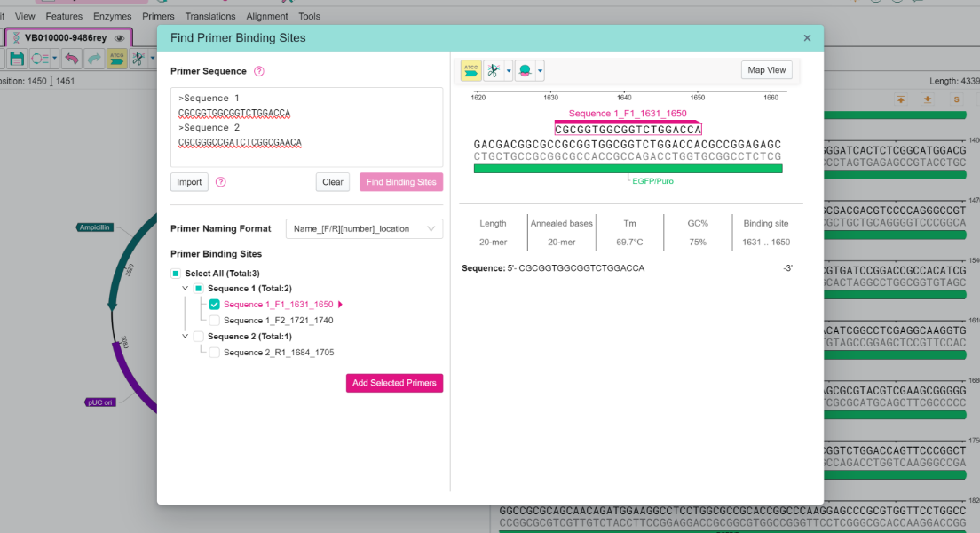Open the Primer Naming Format dropdown
980x533 pixels.
(364, 229)
